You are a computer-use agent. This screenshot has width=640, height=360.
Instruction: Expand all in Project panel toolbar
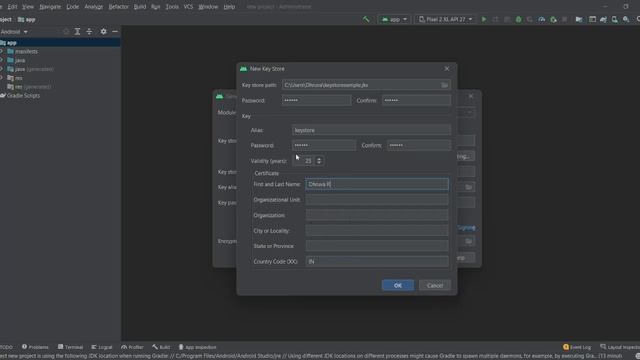tap(77, 31)
